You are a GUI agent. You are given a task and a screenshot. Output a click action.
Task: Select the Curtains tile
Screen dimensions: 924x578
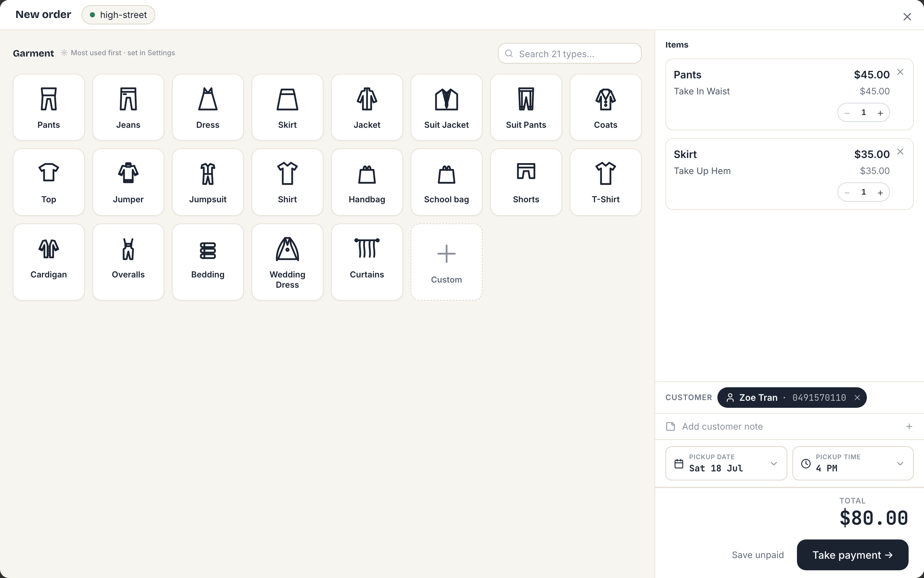coord(367,262)
